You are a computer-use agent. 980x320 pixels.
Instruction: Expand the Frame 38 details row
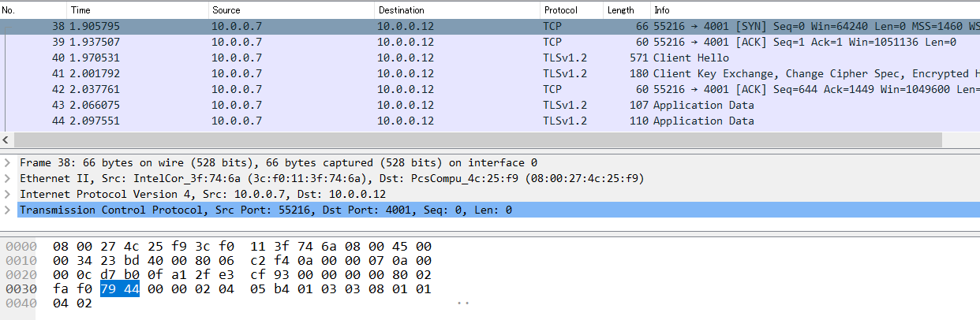8,162
